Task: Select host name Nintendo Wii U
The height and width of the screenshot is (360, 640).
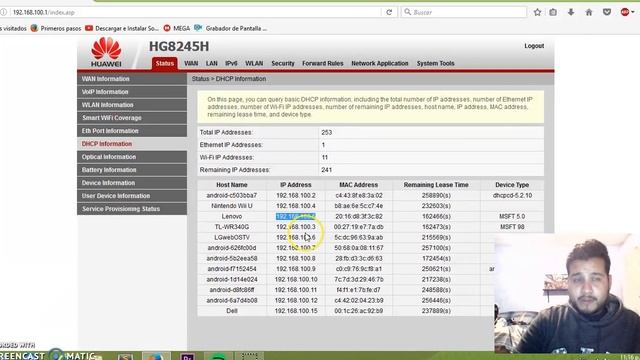Action: pos(231,206)
